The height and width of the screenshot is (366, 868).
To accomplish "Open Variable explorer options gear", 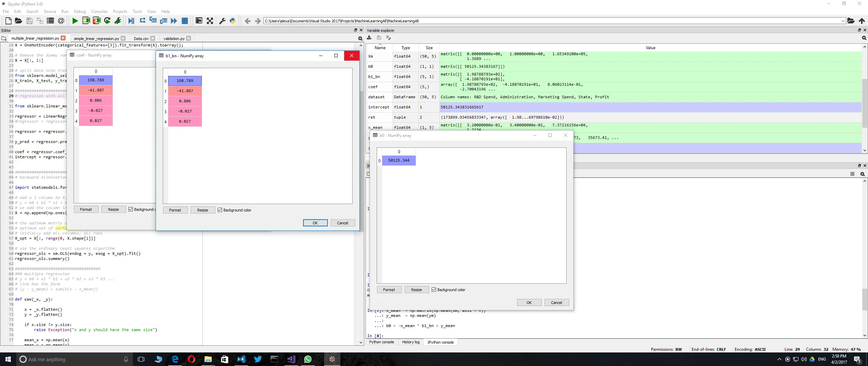I will tap(864, 38).
